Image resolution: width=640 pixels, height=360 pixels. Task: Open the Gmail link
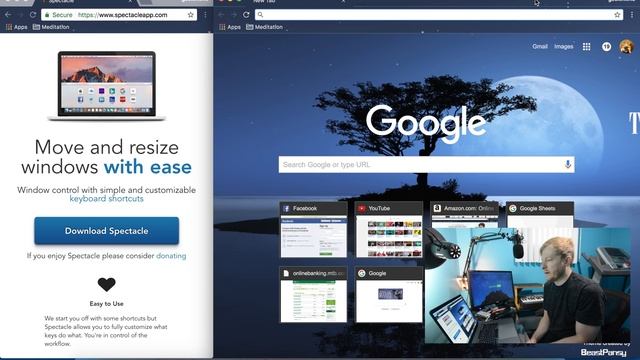[x=540, y=47]
